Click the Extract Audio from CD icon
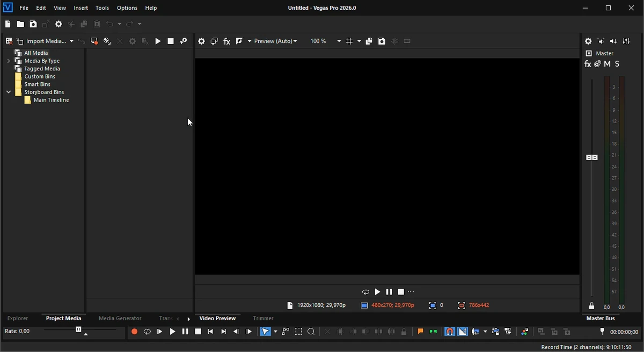644x352 pixels. (x=107, y=41)
